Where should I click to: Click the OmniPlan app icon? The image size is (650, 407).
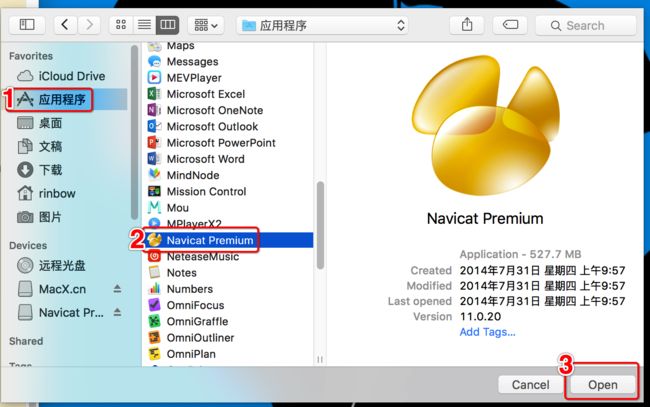[154, 354]
